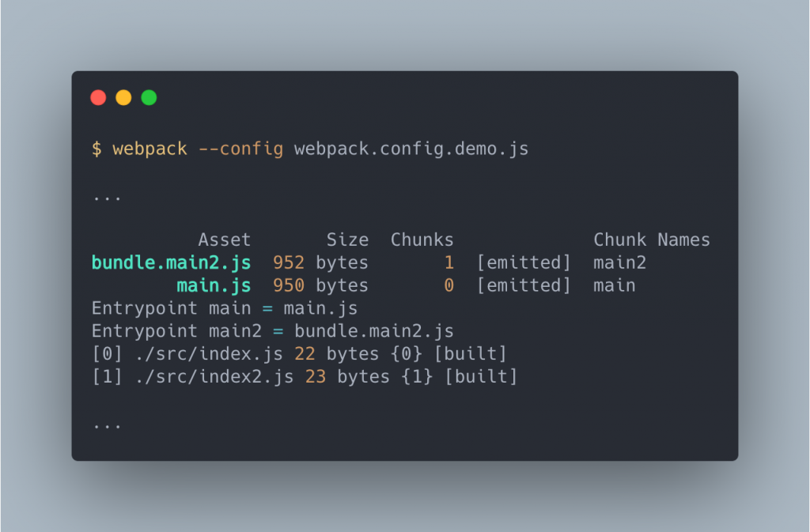This screenshot has width=810, height=532.
Task: Click the ./src/index2.js module path
Action: [x=214, y=377]
